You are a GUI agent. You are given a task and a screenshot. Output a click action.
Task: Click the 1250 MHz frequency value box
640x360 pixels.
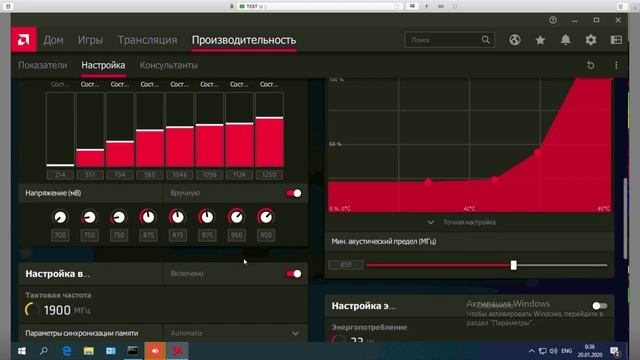[269, 175]
